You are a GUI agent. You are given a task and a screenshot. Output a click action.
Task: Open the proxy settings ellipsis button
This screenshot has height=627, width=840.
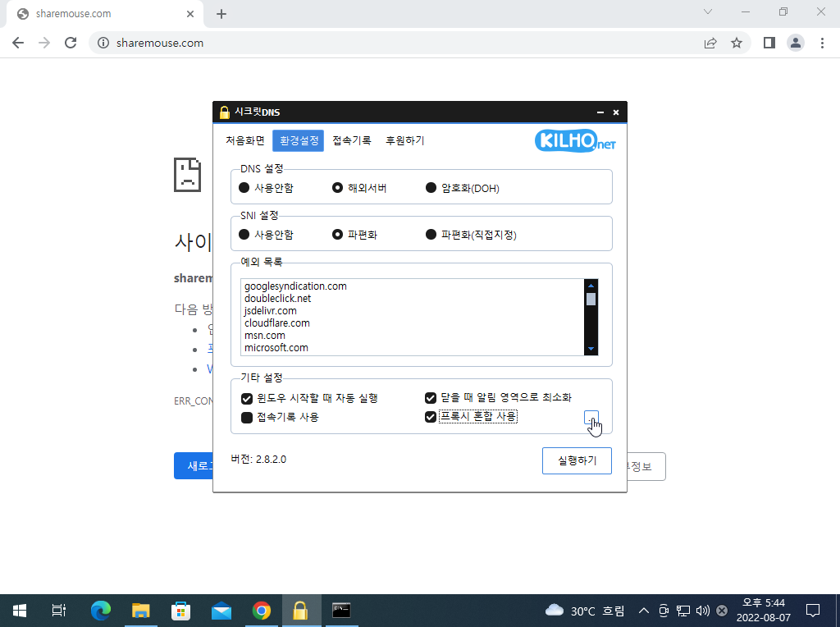point(591,418)
